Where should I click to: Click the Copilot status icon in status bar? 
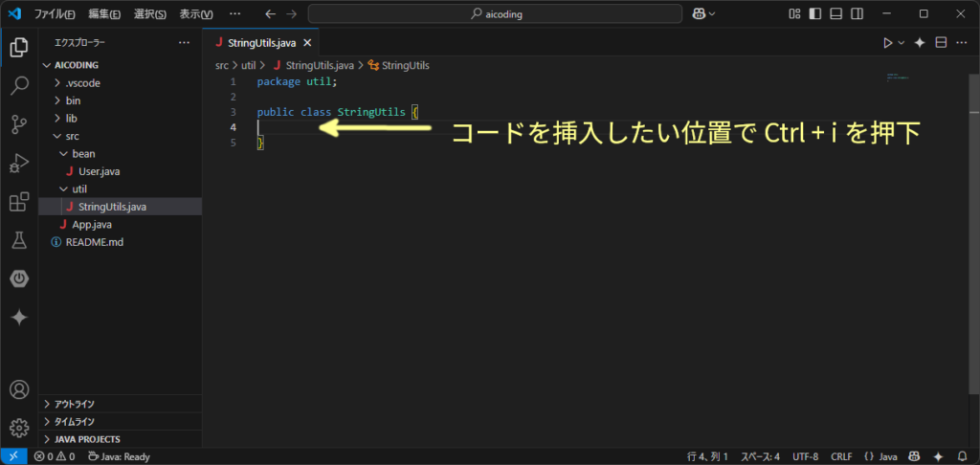pos(914,457)
